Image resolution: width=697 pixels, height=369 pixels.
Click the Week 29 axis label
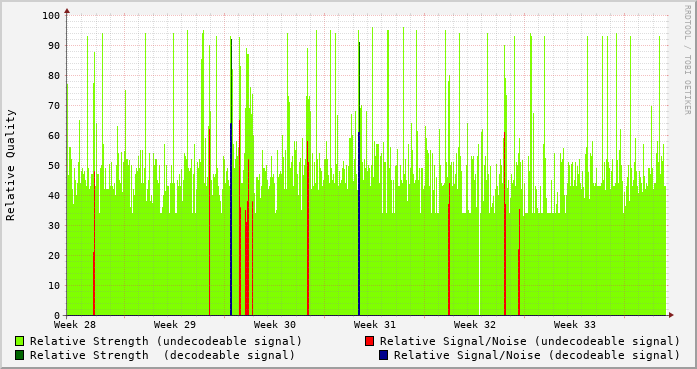[175, 325]
